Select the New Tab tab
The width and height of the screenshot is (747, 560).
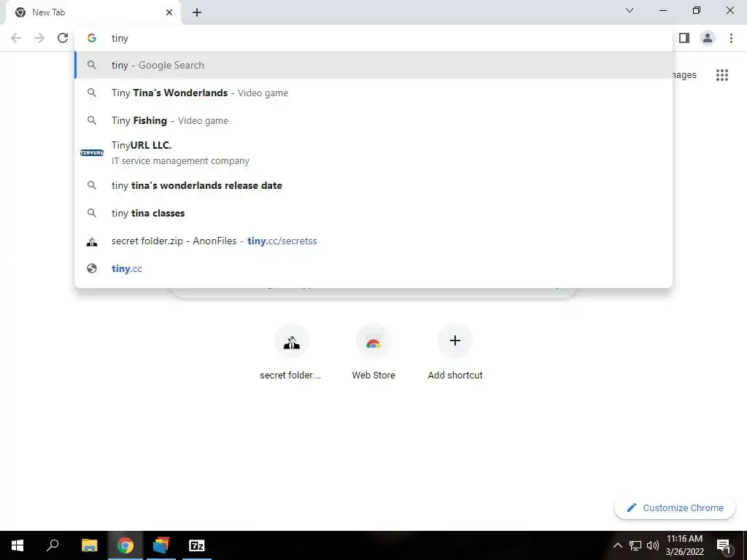(93, 12)
